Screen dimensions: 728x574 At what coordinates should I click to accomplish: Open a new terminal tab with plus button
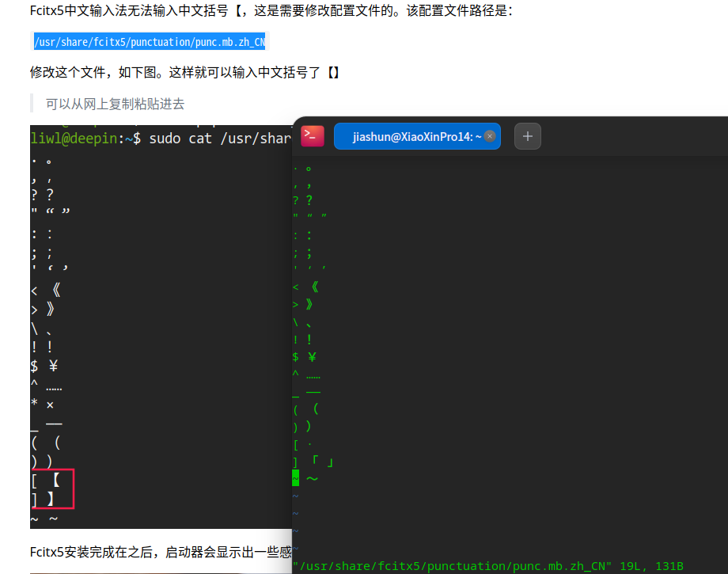pos(528,136)
